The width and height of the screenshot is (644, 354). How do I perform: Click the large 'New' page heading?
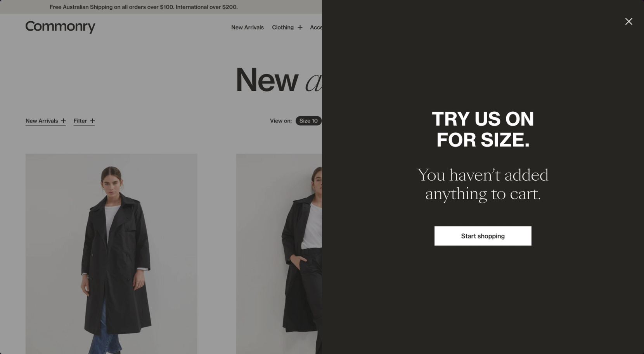[267, 79]
